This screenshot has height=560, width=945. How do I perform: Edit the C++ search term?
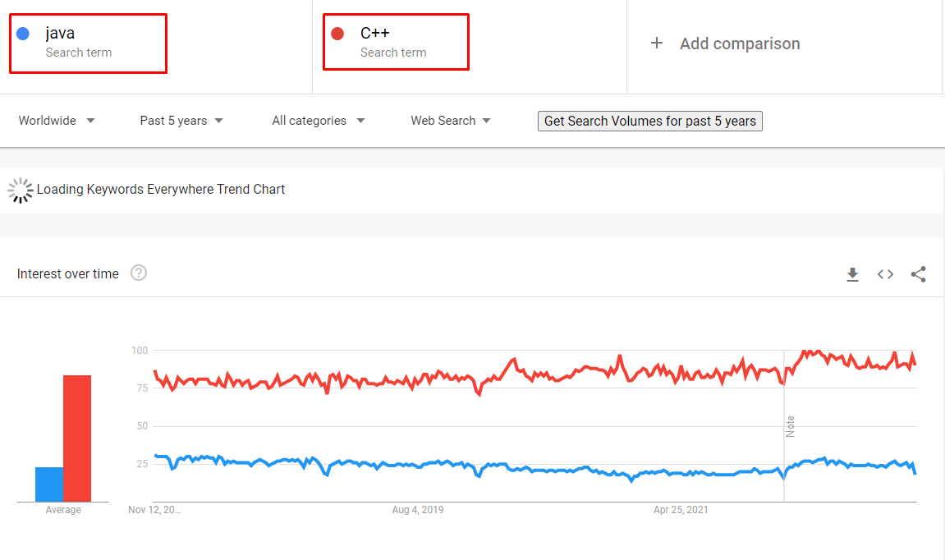click(x=396, y=42)
